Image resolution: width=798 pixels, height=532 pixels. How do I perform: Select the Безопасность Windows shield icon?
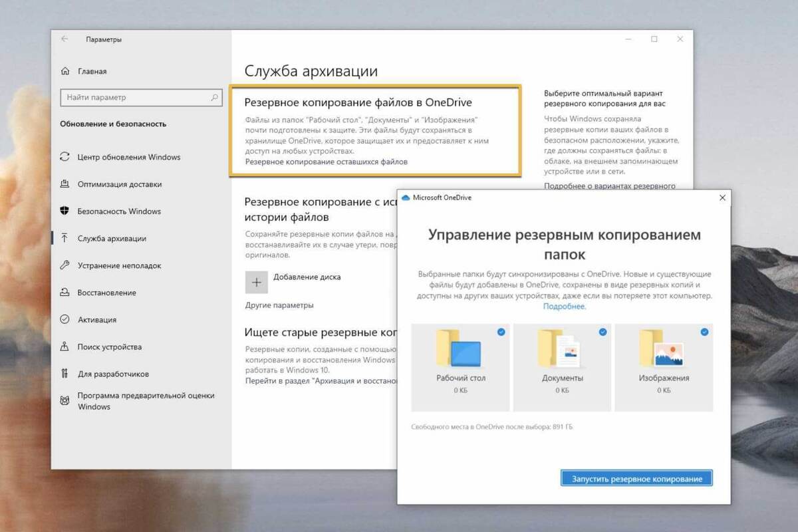tap(65, 211)
